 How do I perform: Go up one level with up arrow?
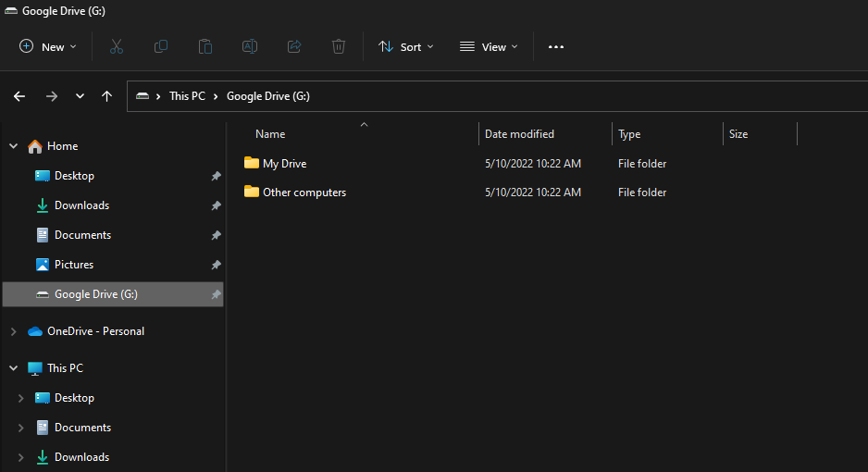(x=106, y=96)
